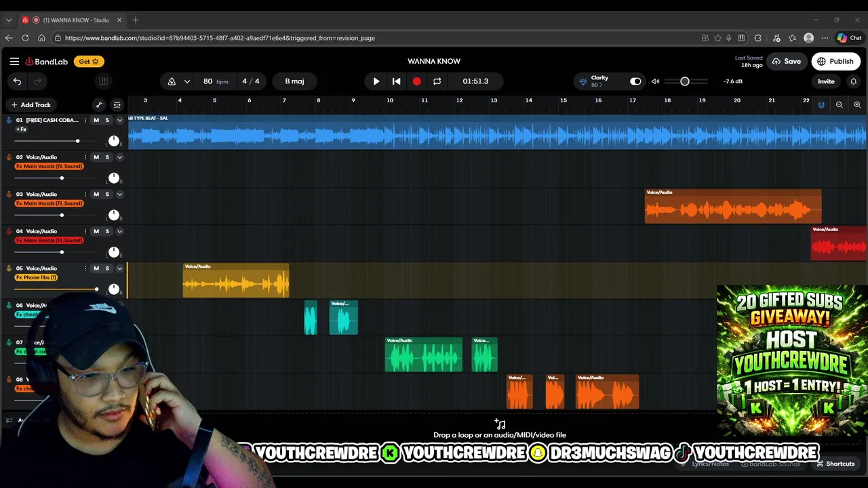Open Keyboard Shortcuts panel
The height and width of the screenshot is (488, 868).
(x=835, y=464)
